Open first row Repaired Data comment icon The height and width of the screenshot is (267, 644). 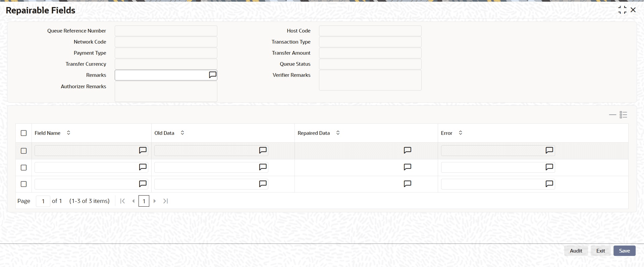[408, 150]
